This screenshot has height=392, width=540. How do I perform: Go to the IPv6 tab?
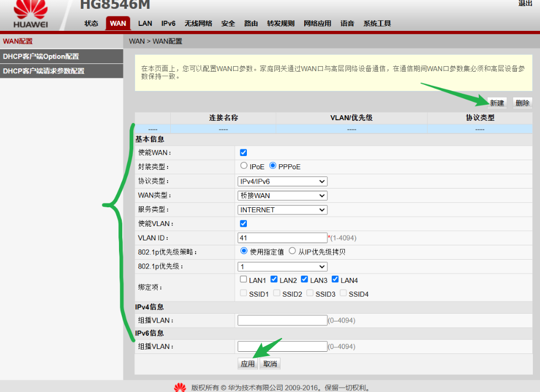pyautogui.click(x=169, y=23)
